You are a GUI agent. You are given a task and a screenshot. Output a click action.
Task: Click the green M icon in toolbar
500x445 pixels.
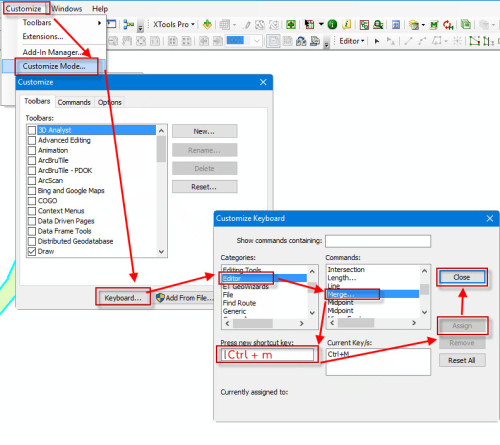pos(434,25)
